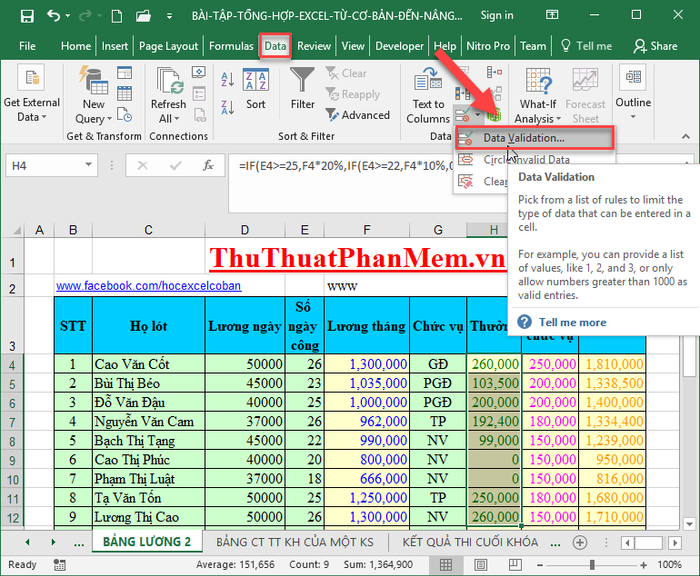Click the Save icon in the title bar
Image resolution: width=700 pixels, height=576 pixels.
(26, 16)
